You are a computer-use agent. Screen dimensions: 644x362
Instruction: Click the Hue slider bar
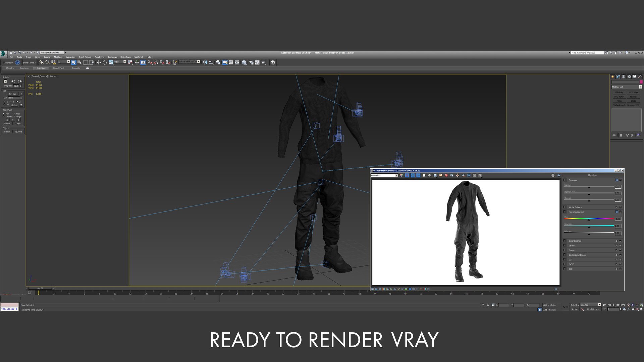coord(589,219)
